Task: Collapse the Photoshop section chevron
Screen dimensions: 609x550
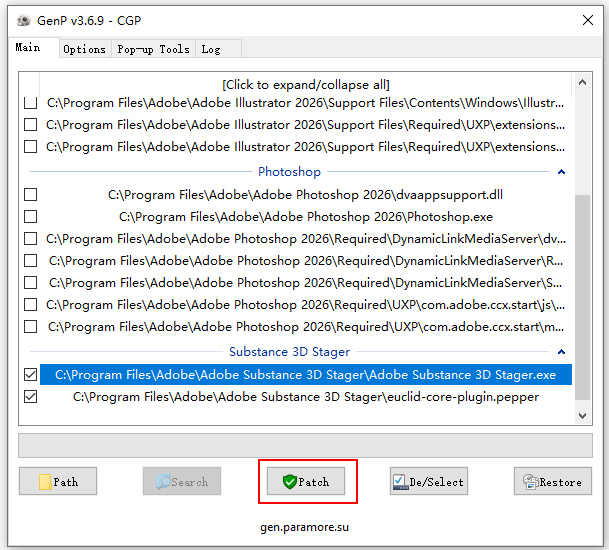Action: tap(561, 172)
